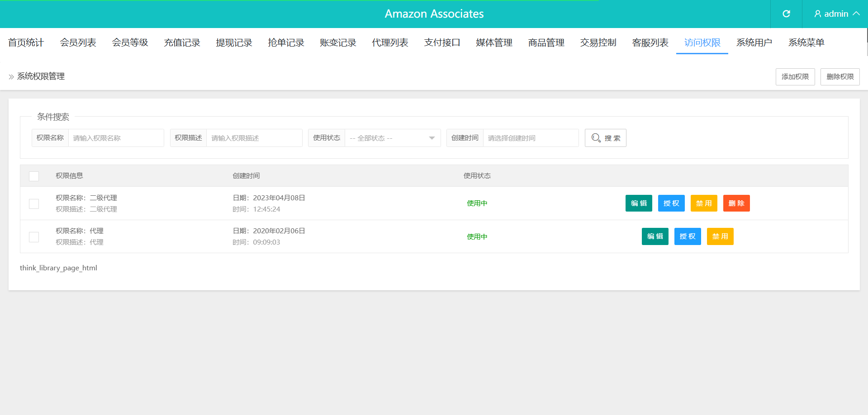
Task: Click 禁用 button for the 代理 row
Action: tap(720, 236)
